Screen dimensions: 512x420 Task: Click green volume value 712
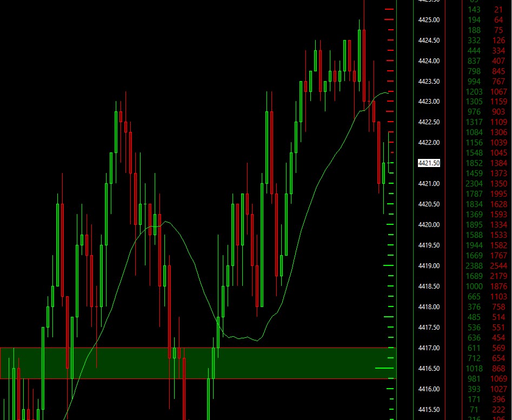tap(474, 358)
